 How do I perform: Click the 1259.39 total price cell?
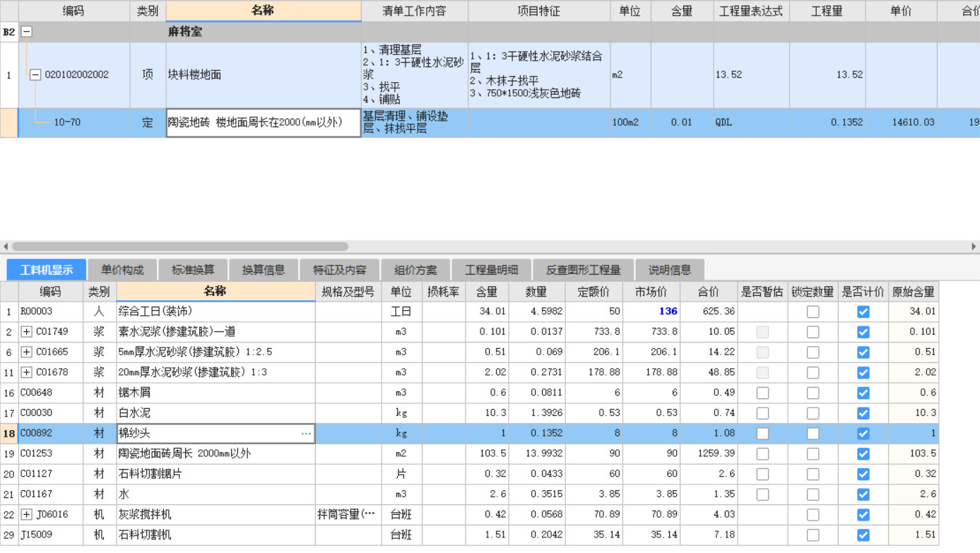[x=709, y=454]
